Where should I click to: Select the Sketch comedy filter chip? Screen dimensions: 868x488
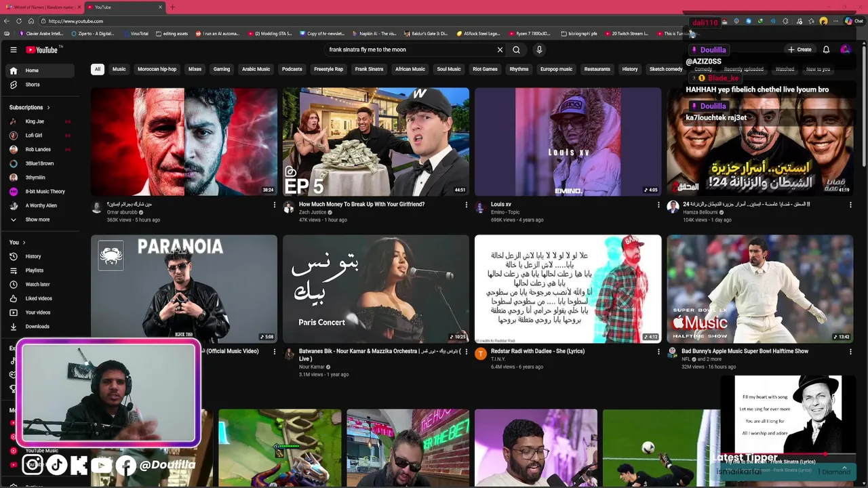666,69
